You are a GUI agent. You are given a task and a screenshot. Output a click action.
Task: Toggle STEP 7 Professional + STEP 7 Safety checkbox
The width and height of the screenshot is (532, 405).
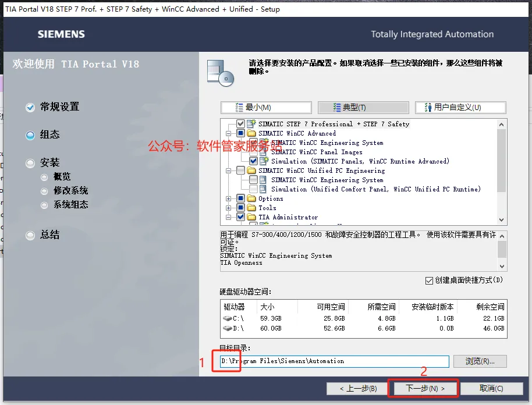point(240,124)
